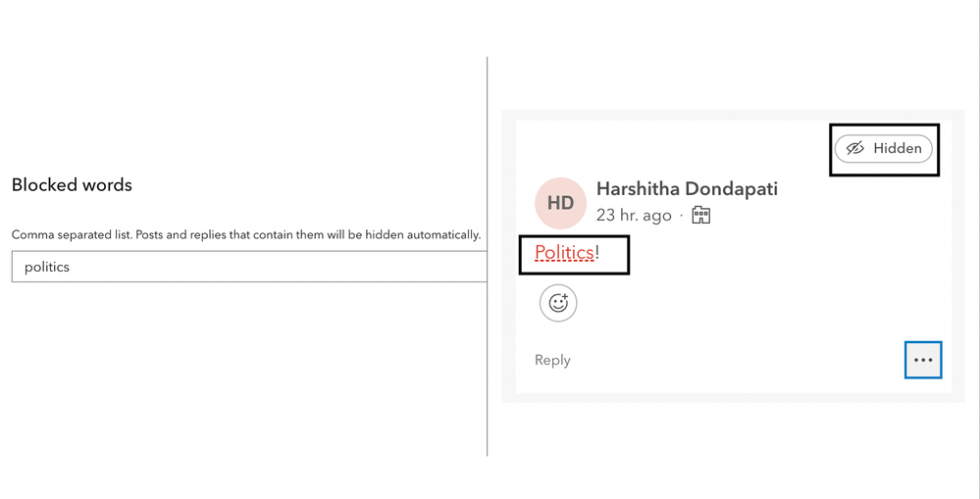Click the dot separator beside timestamp
980x499 pixels.
point(682,215)
